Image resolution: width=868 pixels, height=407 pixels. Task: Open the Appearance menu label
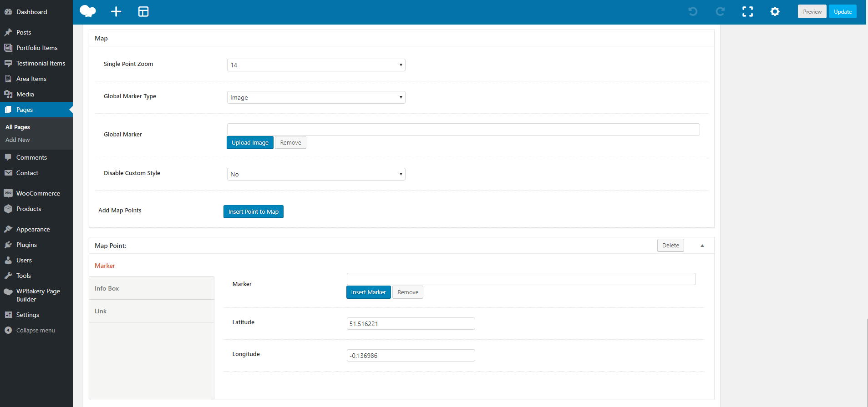tap(33, 229)
